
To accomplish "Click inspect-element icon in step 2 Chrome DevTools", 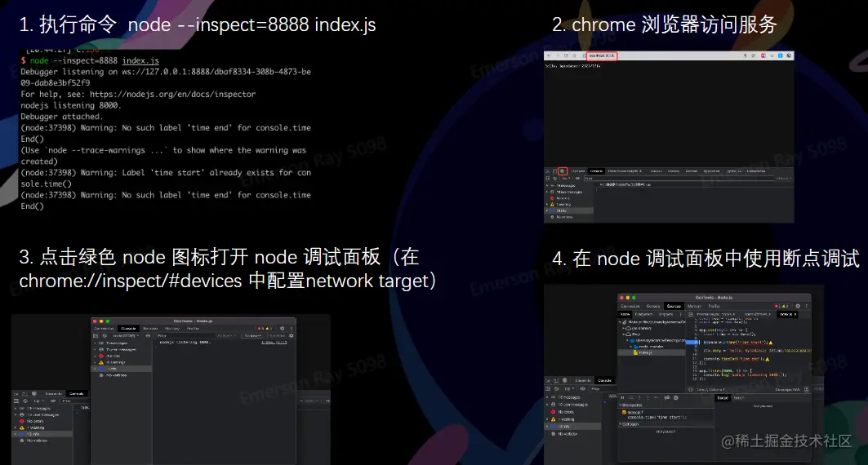I will click(547, 171).
